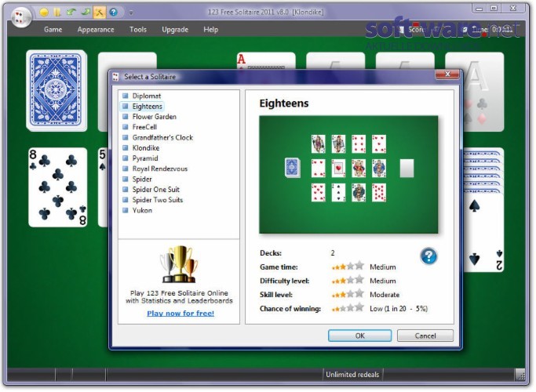This screenshot has width=536, height=392.
Task: Select Grandfather's Clock in the list
Action: (162, 138)
